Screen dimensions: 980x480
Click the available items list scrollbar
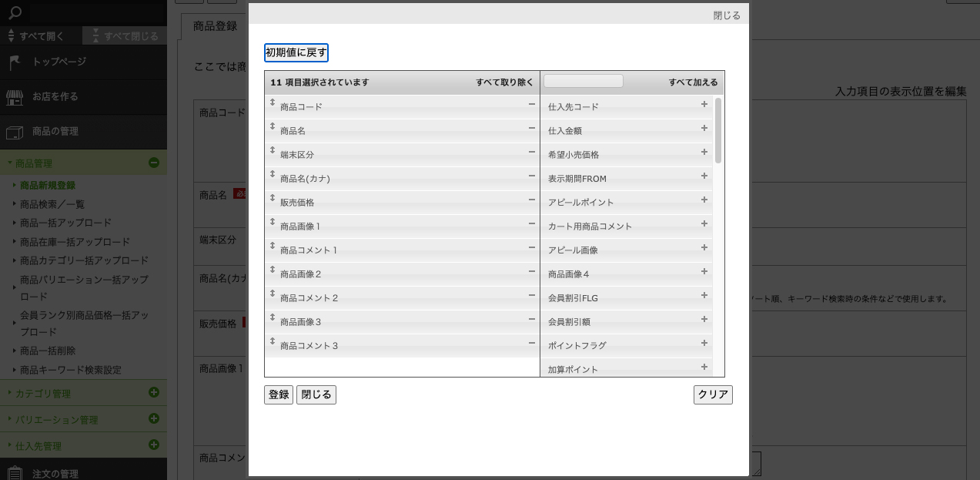pyautogui.click(x=718, y=130)
